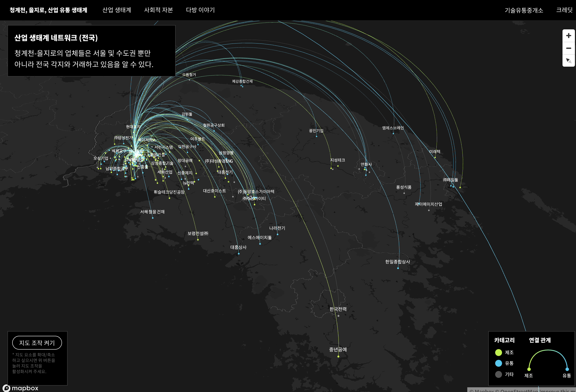Click the blue 유통 category dot
Viewport: 576px width, 392px height.
tap(498, 363)
